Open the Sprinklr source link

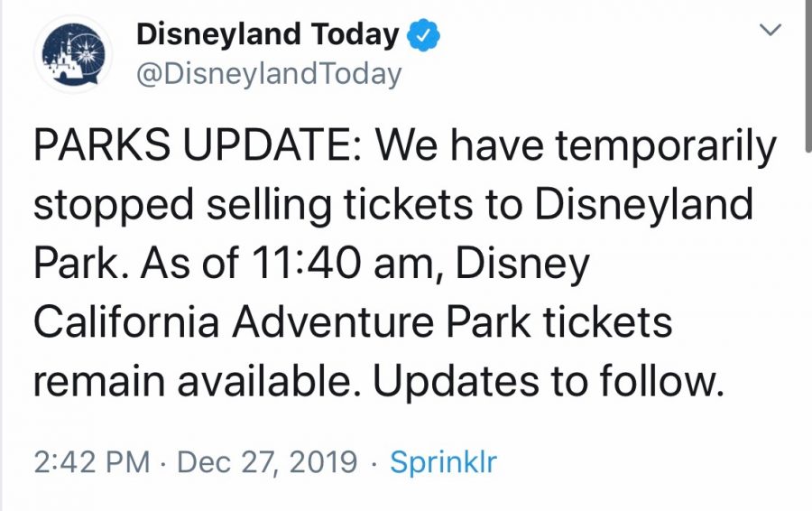pyautogui.click(x=443, y=463)
